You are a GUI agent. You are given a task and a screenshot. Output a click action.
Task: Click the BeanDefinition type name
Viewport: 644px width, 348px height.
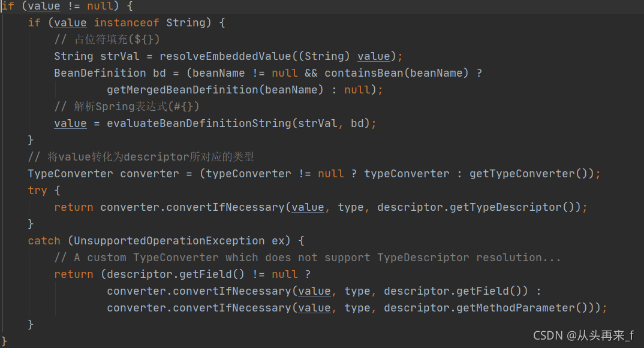[x=100, y=73]
